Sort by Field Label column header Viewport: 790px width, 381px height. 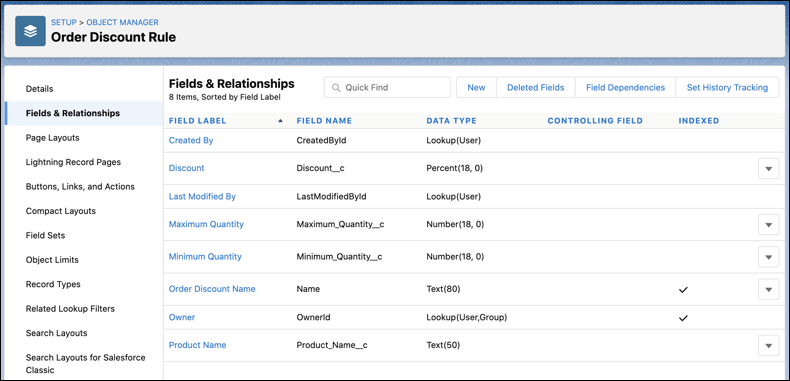pos(198,121)
